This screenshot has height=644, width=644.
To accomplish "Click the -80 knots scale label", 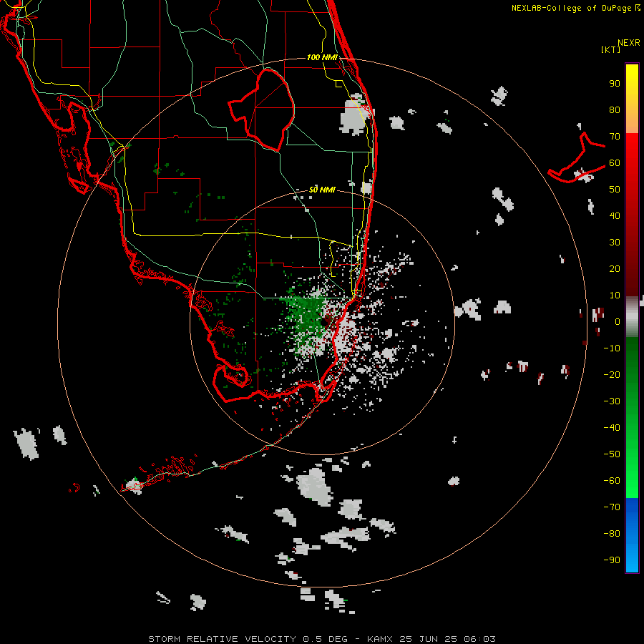I will 612,534.
